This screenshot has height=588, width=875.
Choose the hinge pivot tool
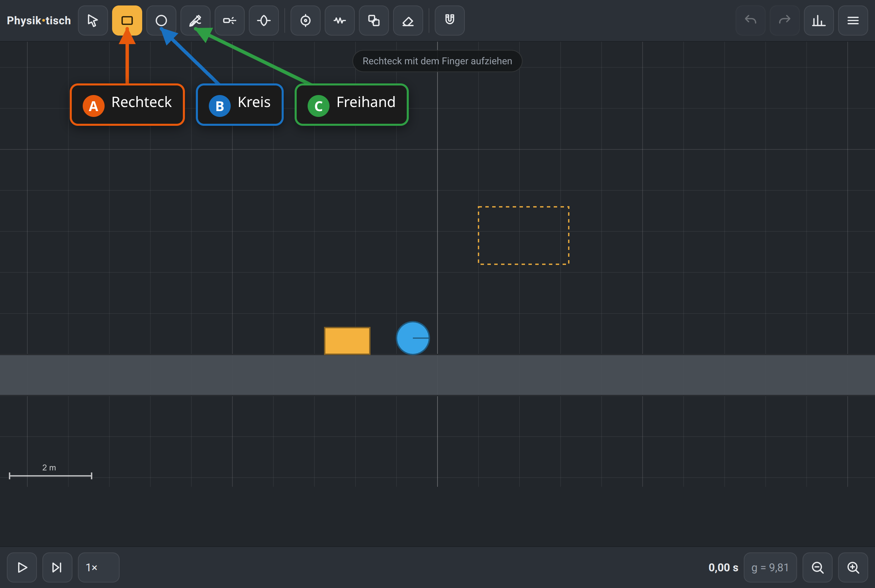point(264,21)
